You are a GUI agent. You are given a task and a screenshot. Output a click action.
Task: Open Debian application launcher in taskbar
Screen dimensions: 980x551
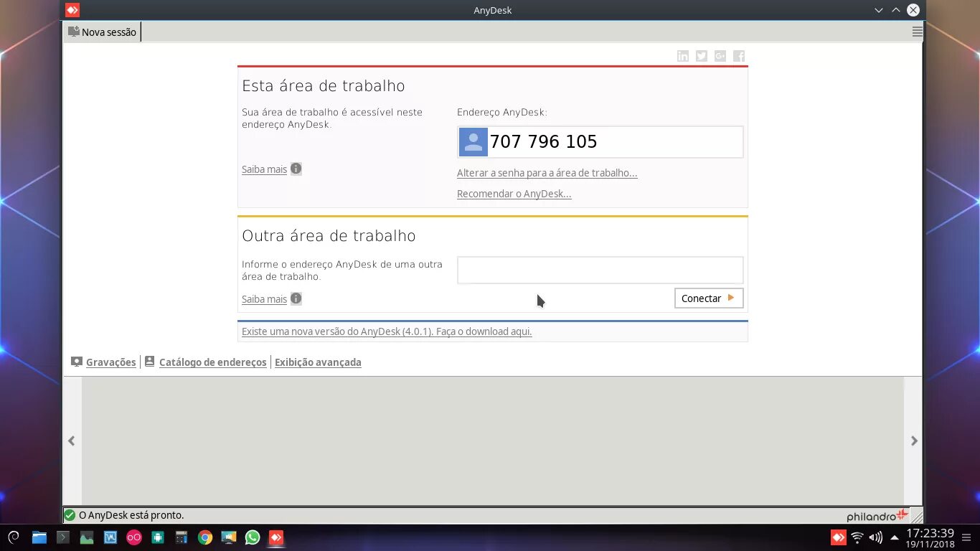pyautogui.click(x=14, y=537)
